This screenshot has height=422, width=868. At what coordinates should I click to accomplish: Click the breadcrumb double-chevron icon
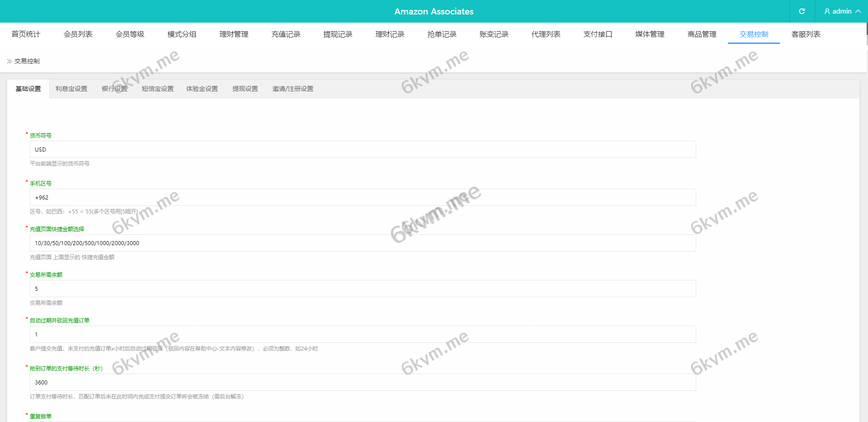click(9, 61)
